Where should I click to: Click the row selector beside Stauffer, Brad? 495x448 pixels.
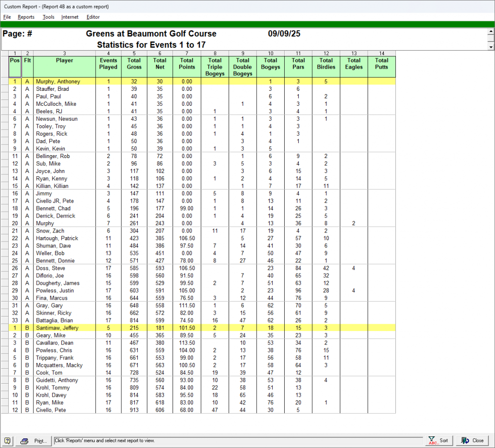point(4,89)
